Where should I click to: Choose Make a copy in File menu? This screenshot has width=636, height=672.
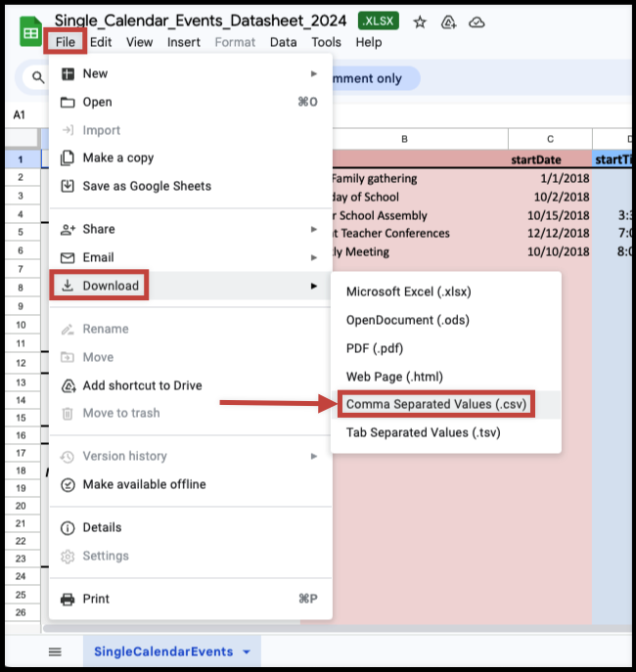[117, 157]
